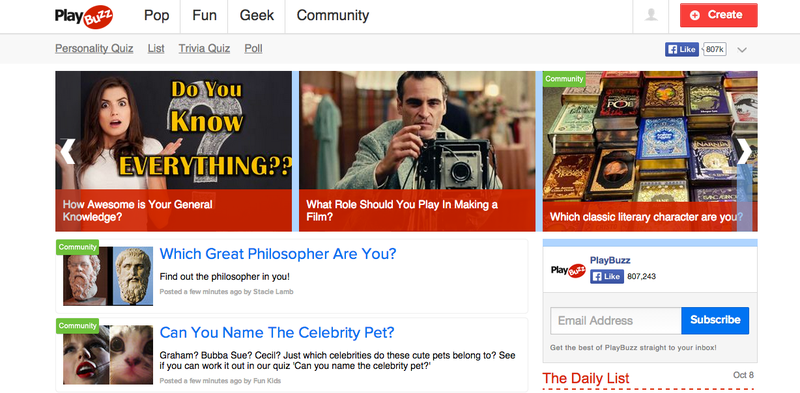Click the PlayBuzz logo in sidebar
Screen dimensions: 800x393
568,271
